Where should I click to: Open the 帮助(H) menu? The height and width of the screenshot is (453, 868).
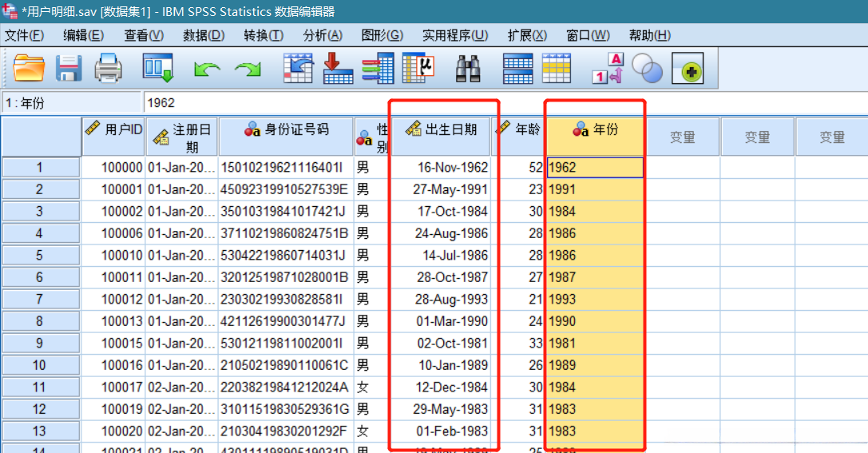click(650, 35)
